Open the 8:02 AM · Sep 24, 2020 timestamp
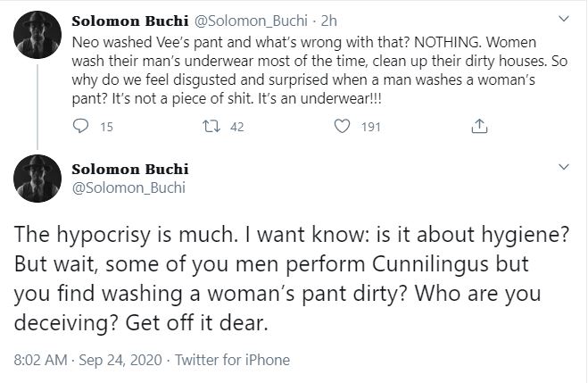This screenshot has width=588, height=383. [88, 360]
